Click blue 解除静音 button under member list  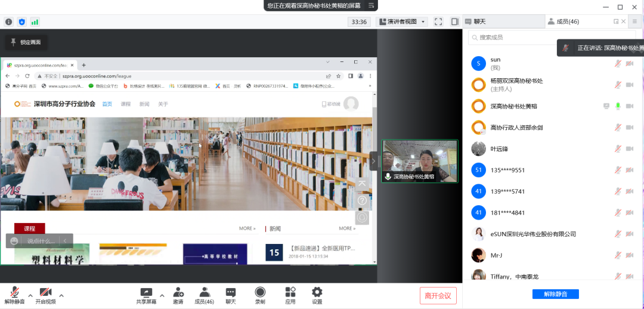point(555,294)
